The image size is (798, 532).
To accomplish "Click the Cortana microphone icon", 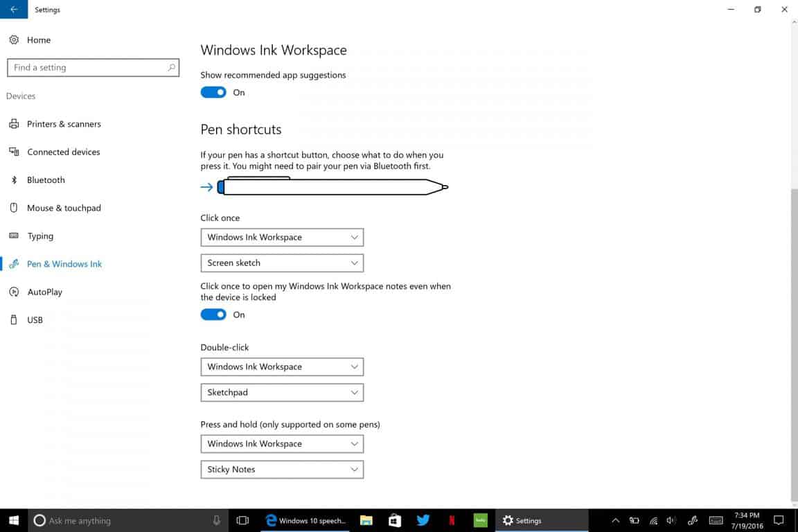I will 216,520.
